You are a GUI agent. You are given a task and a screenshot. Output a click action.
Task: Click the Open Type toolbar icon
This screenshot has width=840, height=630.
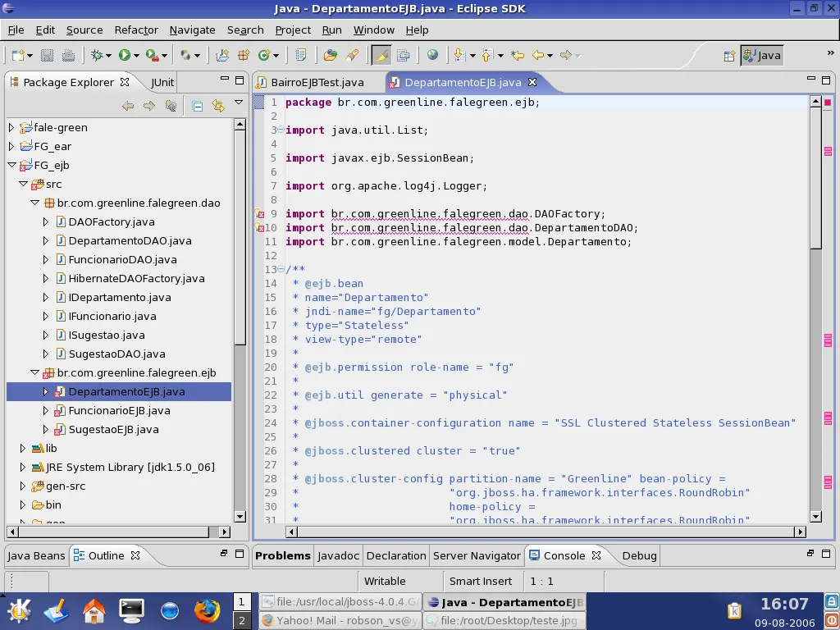click(x=331, y=55)
